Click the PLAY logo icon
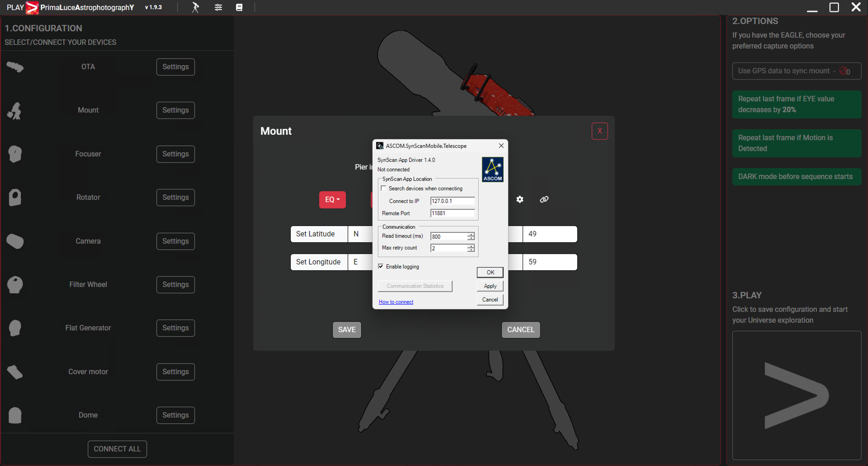868x466 pixels. pyautogui.click(x=32, y=8)
